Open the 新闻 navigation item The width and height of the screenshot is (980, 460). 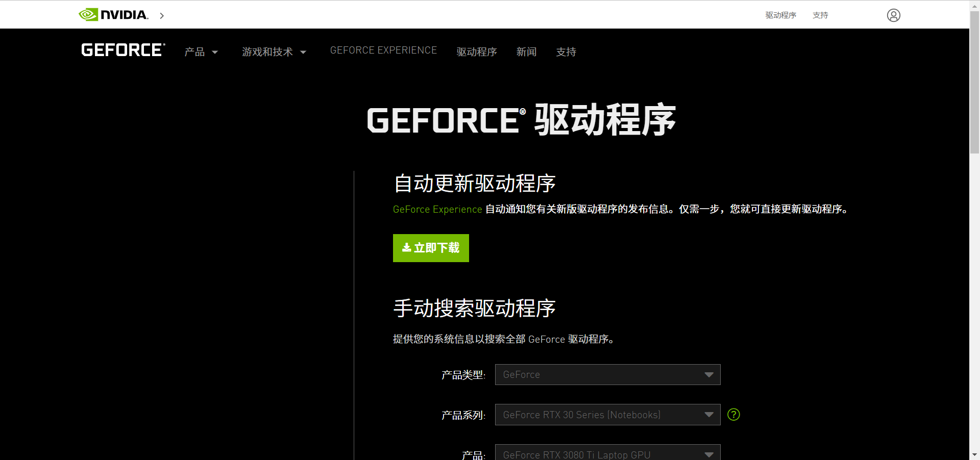[526, 52]
